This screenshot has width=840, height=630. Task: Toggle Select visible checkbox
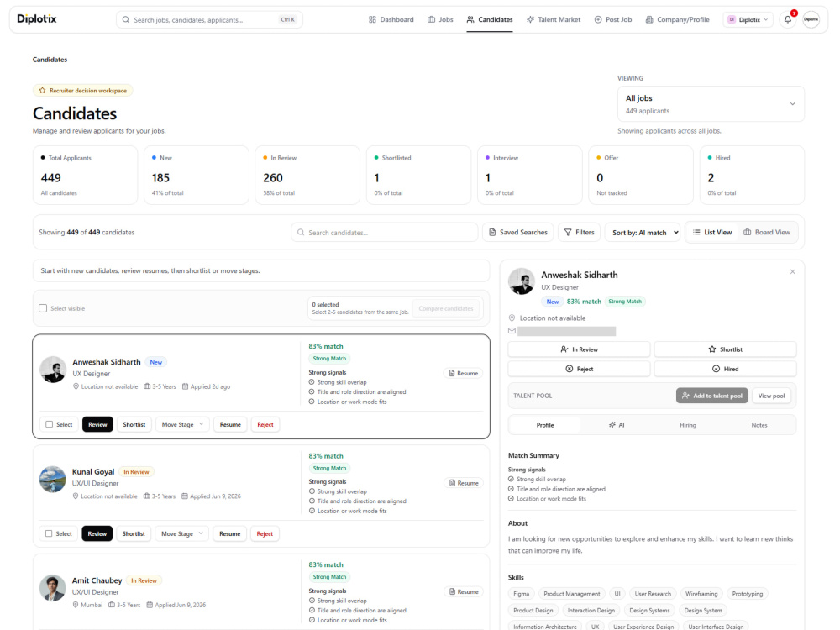43,308
